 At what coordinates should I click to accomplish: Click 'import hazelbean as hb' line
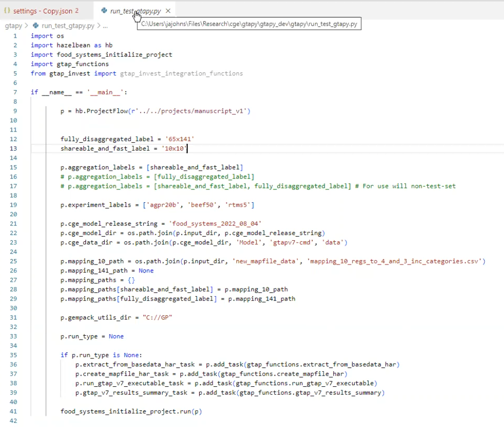72,45
